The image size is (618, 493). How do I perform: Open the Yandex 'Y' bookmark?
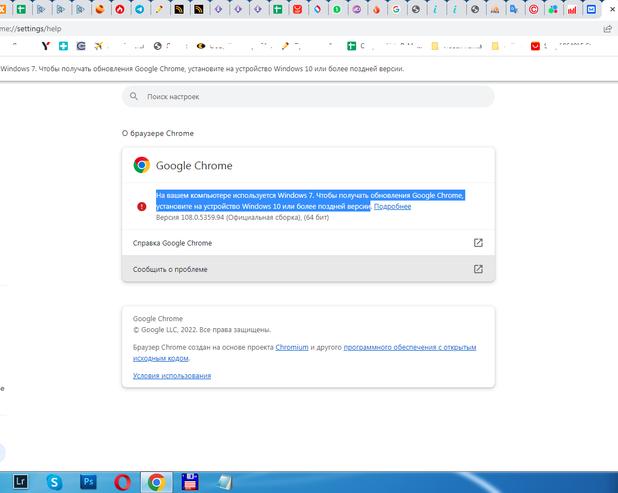coord(46,46)
